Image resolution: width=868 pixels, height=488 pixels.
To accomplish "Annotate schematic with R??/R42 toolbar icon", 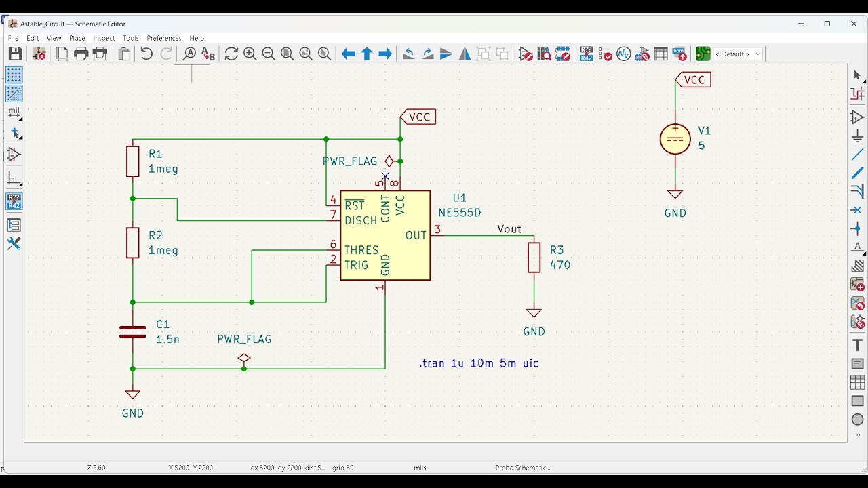I will [x=587, y=54].
